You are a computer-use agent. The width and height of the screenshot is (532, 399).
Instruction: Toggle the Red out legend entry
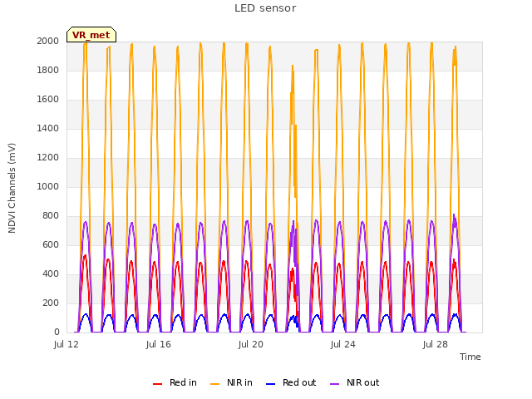(291, 382)
